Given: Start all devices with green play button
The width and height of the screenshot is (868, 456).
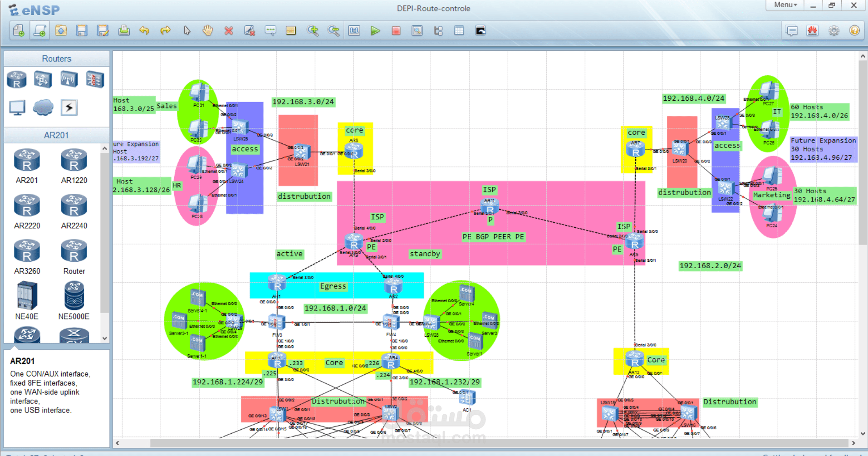Looking at the screenshot, I should click(375, 31).
